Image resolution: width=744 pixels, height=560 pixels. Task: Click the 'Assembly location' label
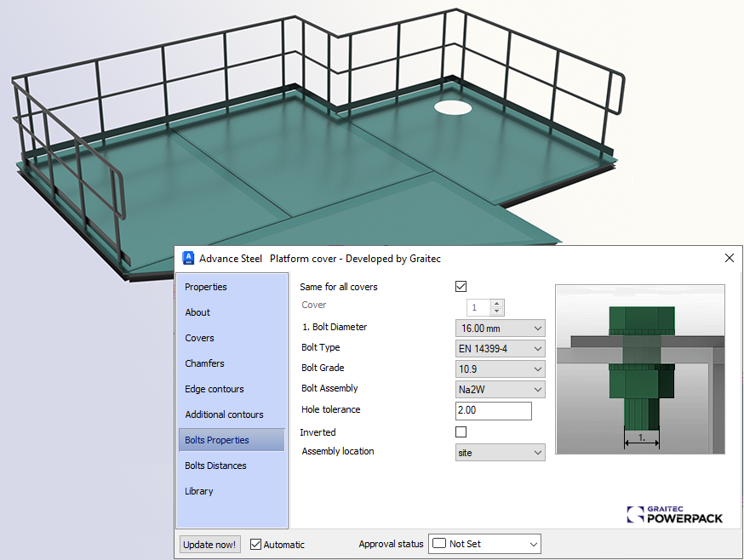coord(338,451)
